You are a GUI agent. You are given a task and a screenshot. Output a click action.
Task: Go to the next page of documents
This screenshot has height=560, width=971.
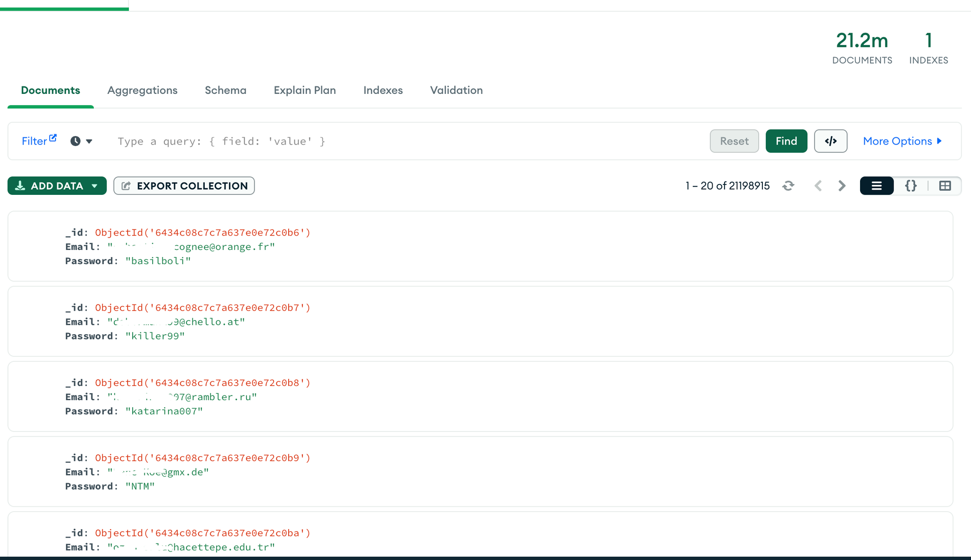click(x=842, y=186)
